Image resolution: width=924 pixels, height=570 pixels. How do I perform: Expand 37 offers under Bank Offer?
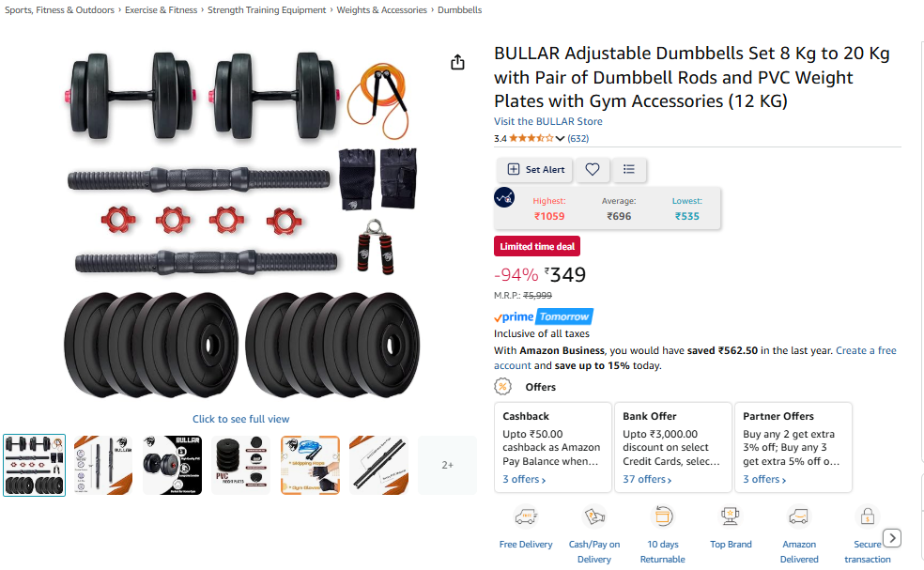647,479
